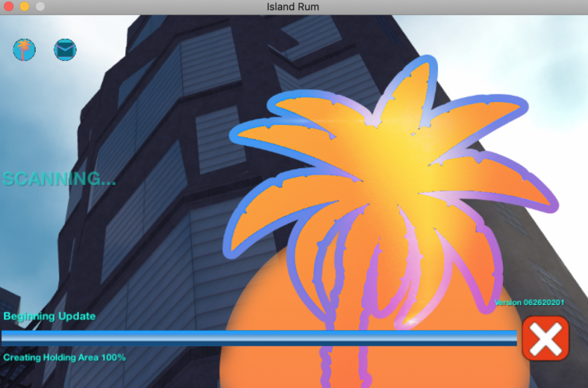Click the Creating Holding Area 100% text
The image size is (588, 388).
pos(65,357)
